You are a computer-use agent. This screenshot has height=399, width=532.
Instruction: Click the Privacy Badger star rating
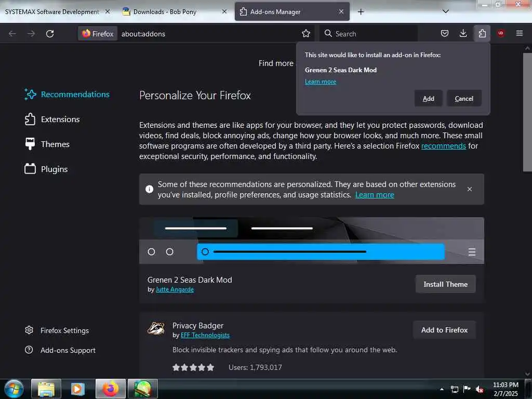193,367
